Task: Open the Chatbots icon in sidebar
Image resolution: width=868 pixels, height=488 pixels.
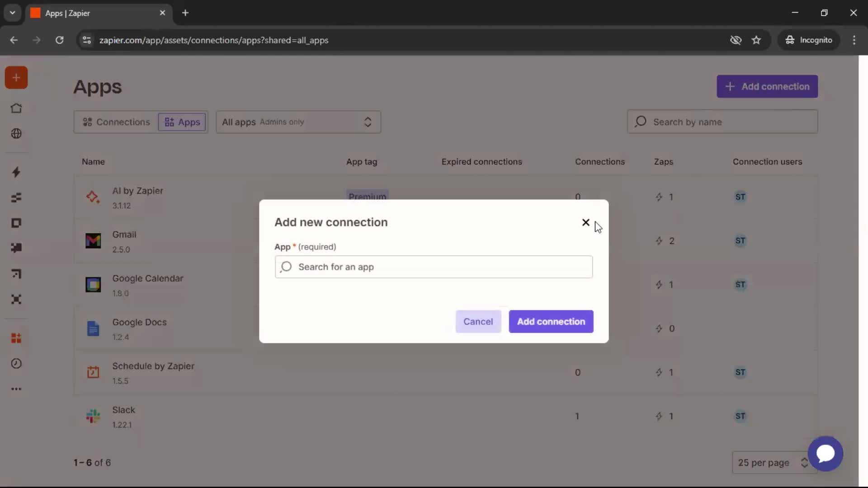Action: (16, 248)
